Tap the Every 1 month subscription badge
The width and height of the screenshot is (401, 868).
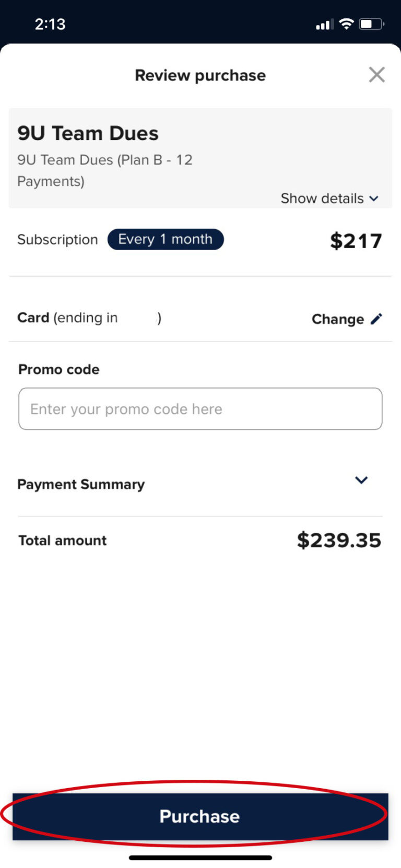[166, 239]
